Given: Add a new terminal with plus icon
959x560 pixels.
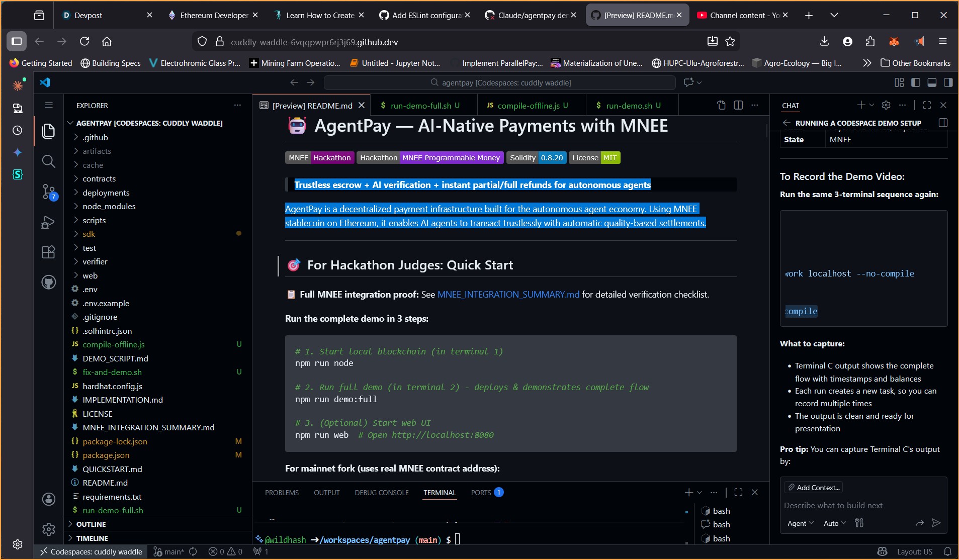Looking at the screenshot, I should pos(689,493).
